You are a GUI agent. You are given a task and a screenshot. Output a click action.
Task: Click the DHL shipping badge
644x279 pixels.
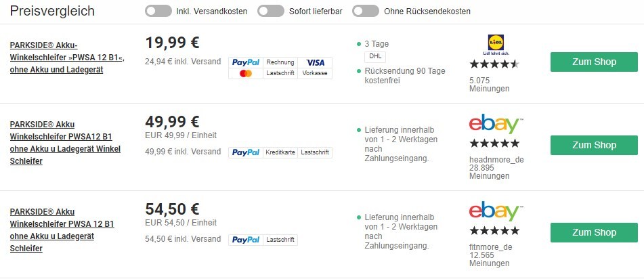(x=374, y=56)
